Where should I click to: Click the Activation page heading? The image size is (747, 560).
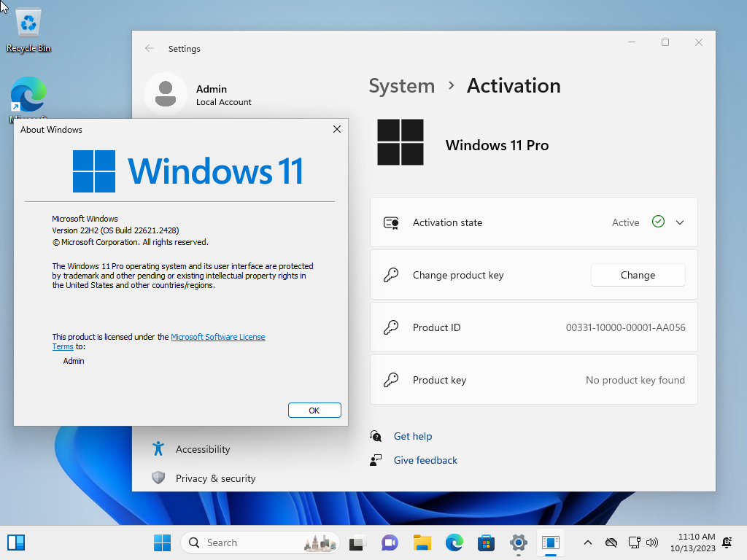click(514, 86)
